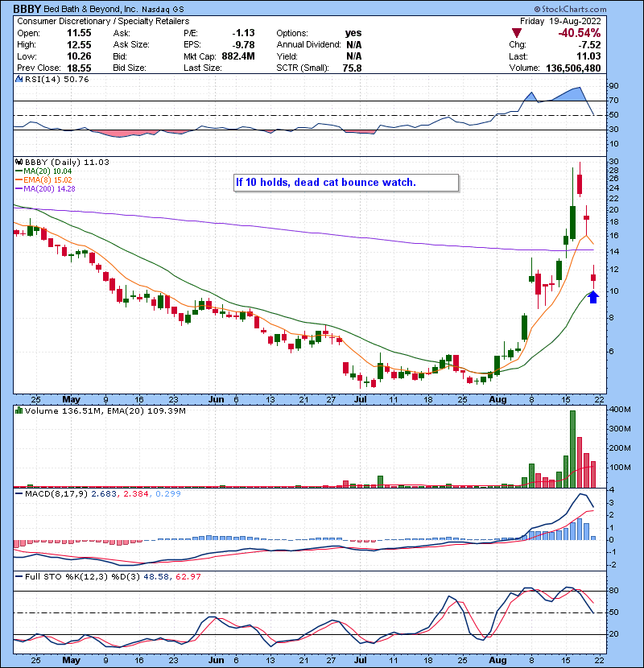Click the tallest green volume bar
This screenshot has width=644, height=668.
click(x=573, y=449)
